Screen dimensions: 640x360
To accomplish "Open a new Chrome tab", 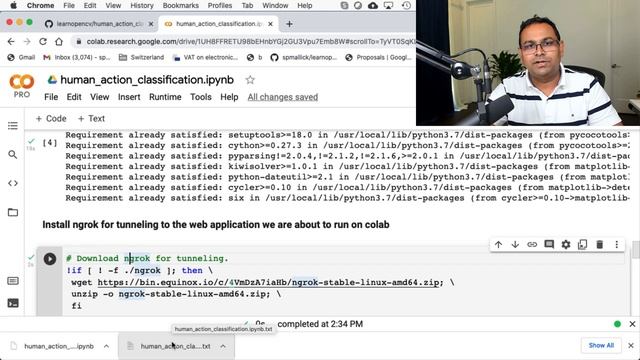I will pos(289,24).
